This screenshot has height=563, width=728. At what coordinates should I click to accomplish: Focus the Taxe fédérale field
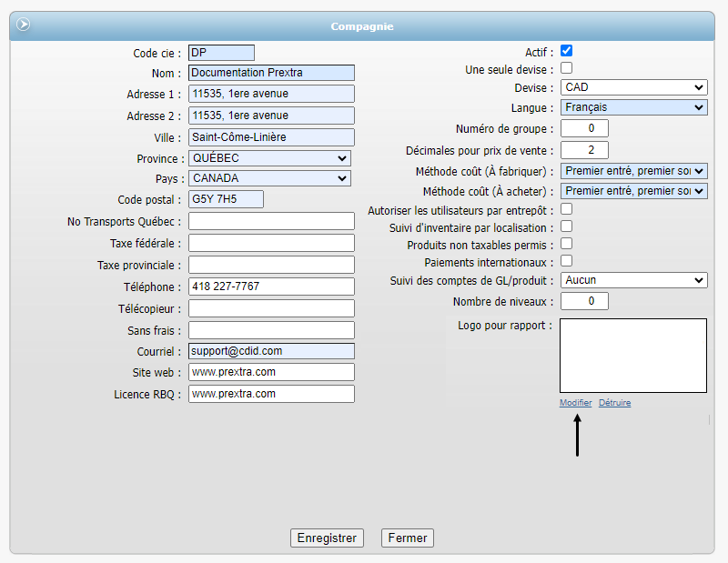[x=271, y=243]
